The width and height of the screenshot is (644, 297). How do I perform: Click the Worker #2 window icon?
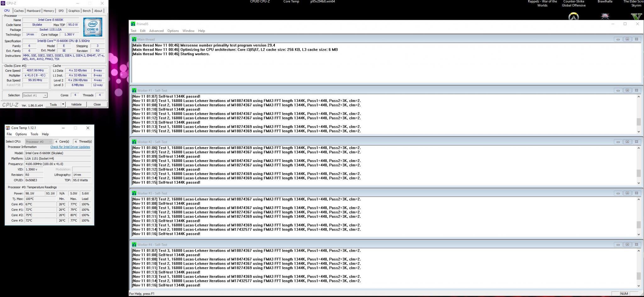coord(134,142)
